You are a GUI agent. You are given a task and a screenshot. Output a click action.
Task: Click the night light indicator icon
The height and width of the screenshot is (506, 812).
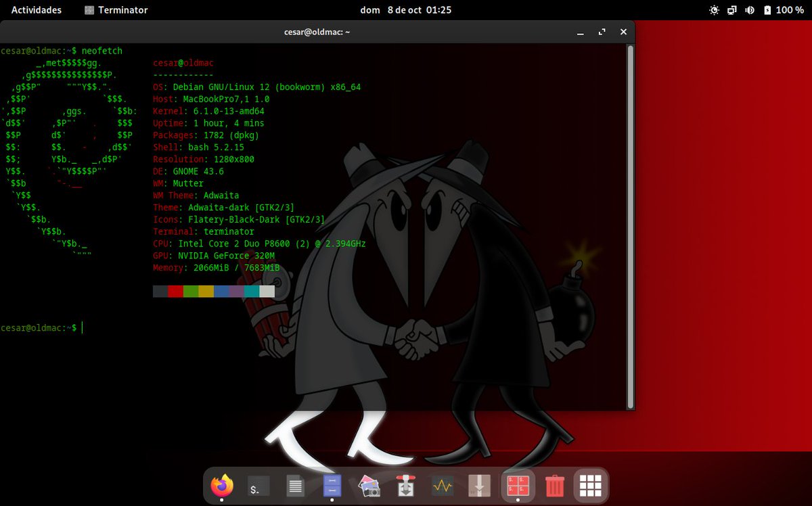[714, 10]
